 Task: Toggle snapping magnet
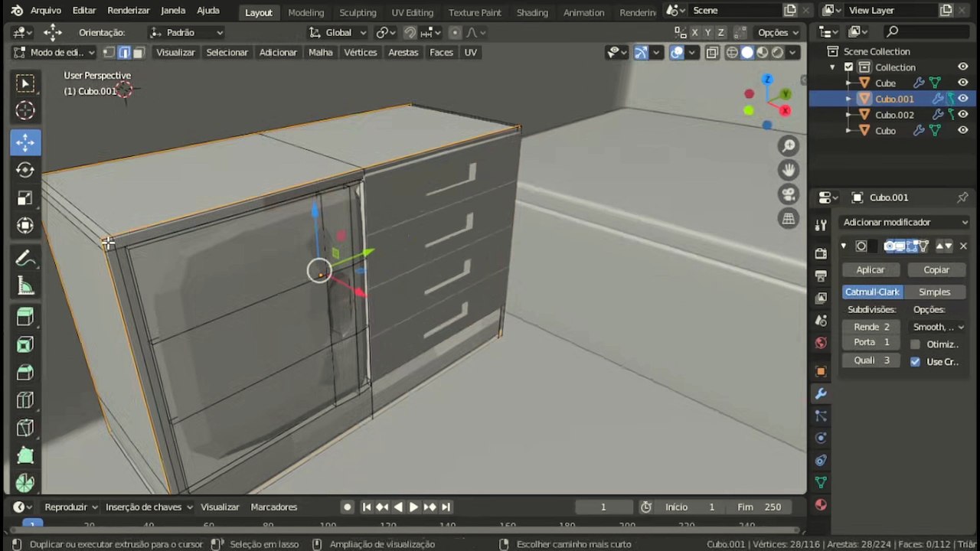click(410, 32)
